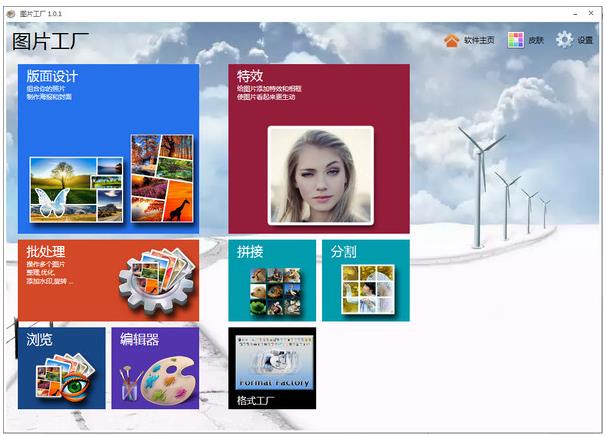This screenshot has height=437, width=606.
Task: Click the woman portrait thumbnail in 特效
Action: (320, 176)
